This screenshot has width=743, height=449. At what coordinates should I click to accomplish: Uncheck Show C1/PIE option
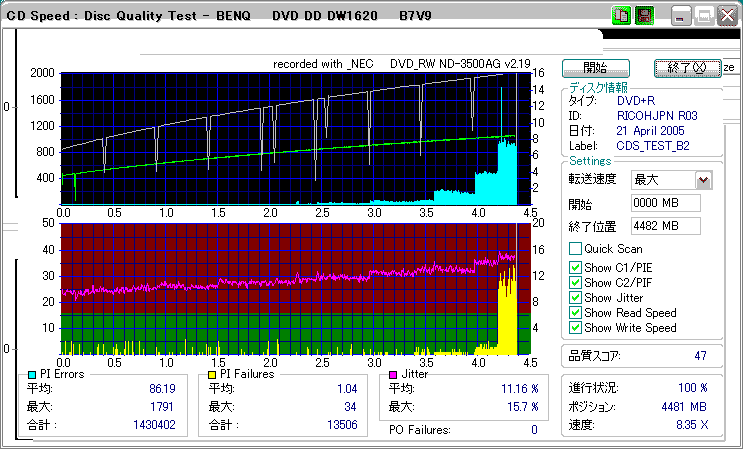(x=575, y=267)
